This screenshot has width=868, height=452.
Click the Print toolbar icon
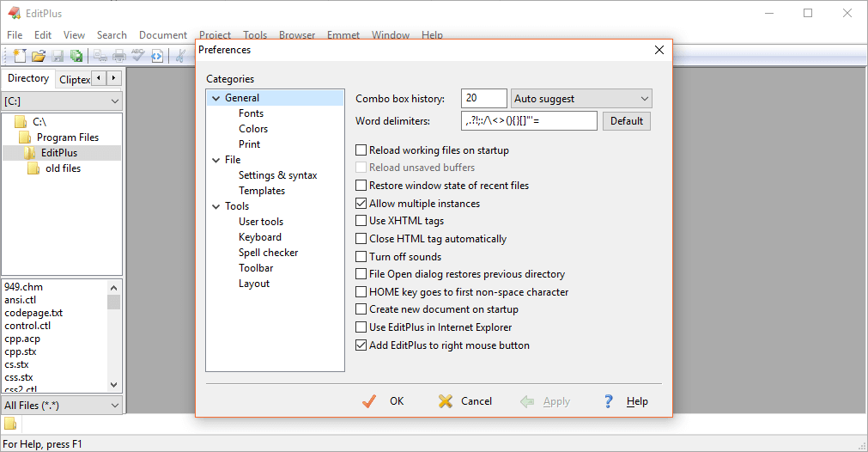[119, 55]
